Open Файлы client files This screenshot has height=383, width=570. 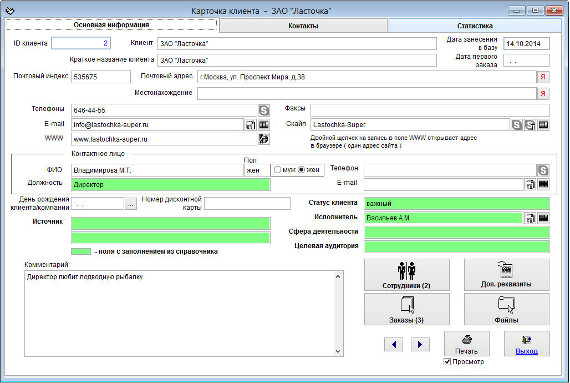click(x=506, y=309)
